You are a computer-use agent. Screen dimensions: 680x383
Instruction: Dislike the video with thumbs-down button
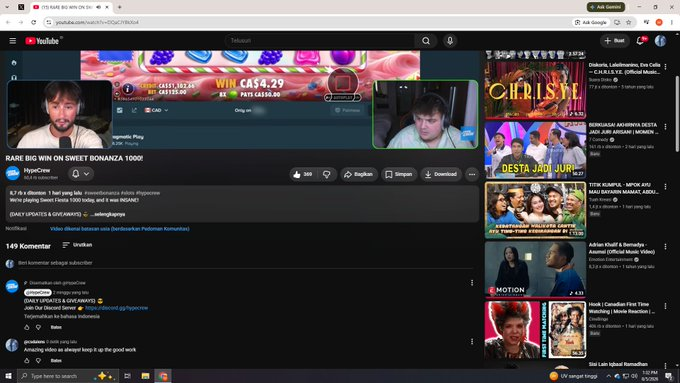(x=327, y=174)
